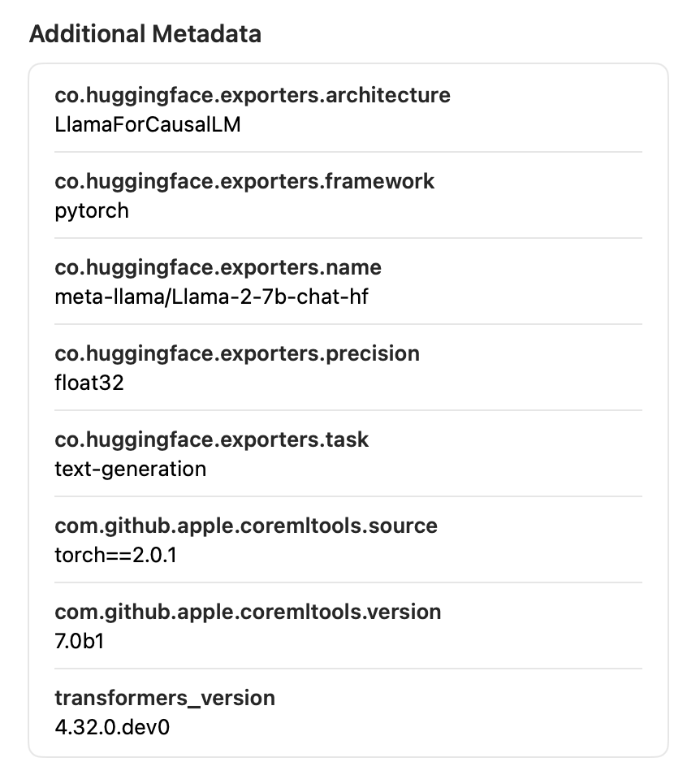The width and height of the screenshot is (700, 775).
Task: Click the transformers_version key label
Action: pos(165,698)
